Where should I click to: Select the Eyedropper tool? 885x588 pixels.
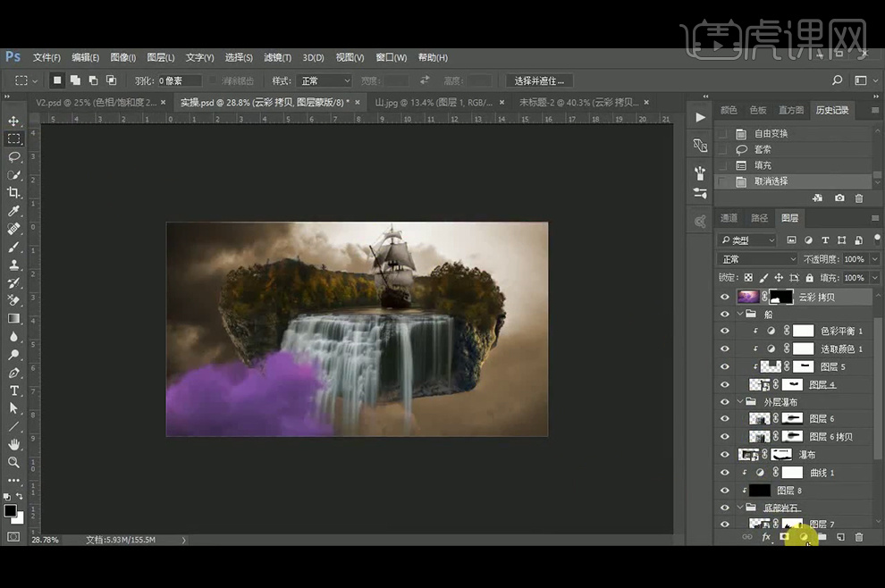click(13, 211)
